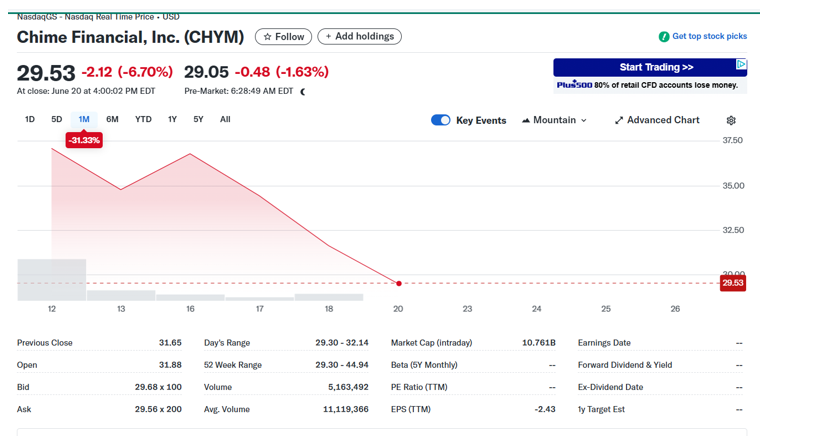Screen dimensions: 821x438
Task: Click the Get top stock picks lightbulb icon
Action: (x=664, y=37)
